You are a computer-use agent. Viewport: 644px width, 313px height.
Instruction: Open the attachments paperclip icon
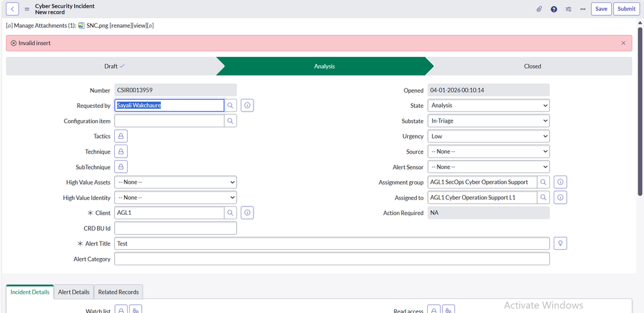[539, 9]
